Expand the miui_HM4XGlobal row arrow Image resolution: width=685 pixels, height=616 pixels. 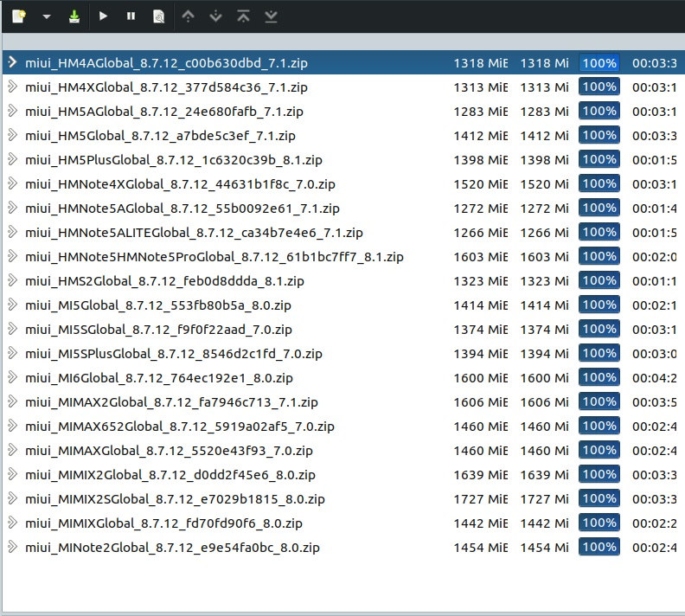tap(12, 87)
